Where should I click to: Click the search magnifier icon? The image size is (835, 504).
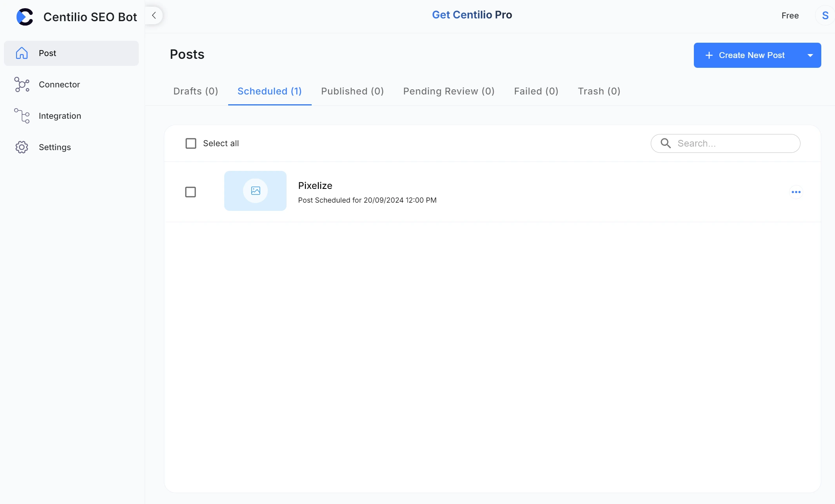pos(666,143)
